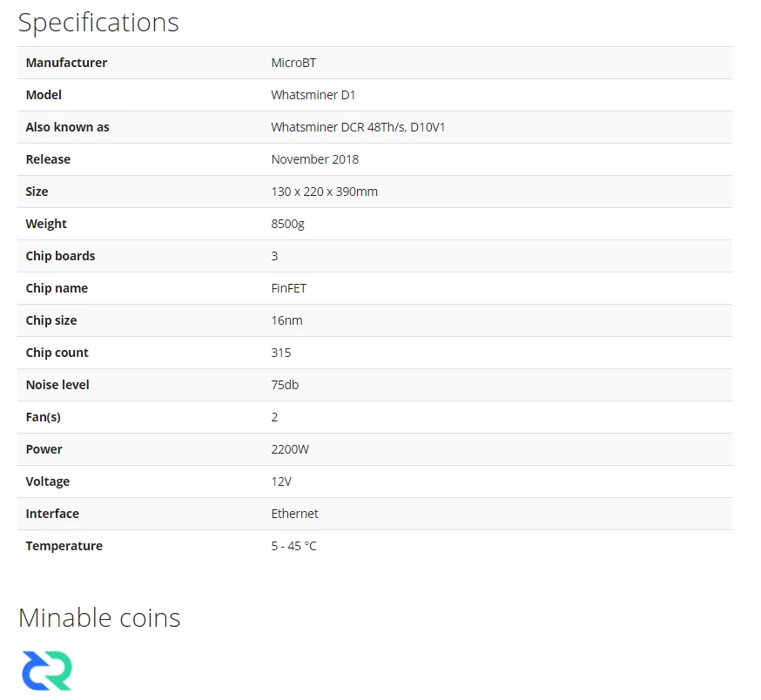Viewport: 761px width, 700px height.
Task: Click the 315 chip count value
Action: 280,353
